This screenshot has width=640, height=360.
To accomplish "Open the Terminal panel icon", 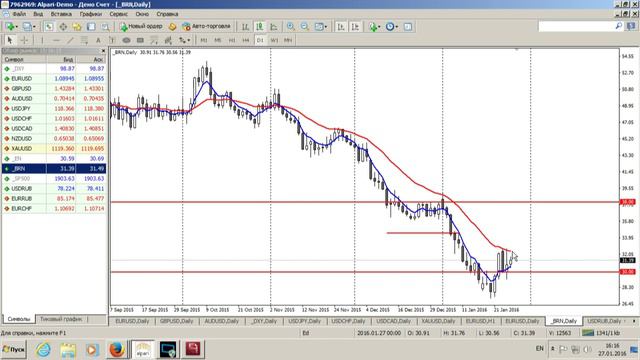I will click(x=91, y=27).
